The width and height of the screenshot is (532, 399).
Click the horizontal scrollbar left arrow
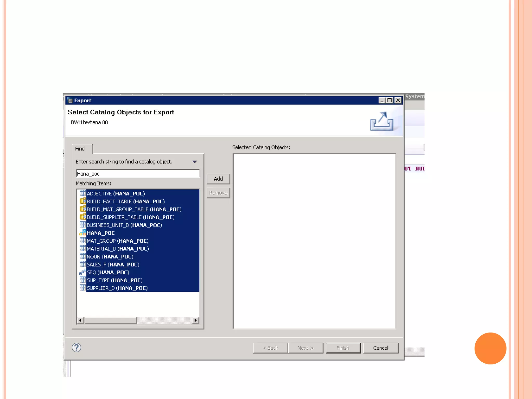coord(80,321)
